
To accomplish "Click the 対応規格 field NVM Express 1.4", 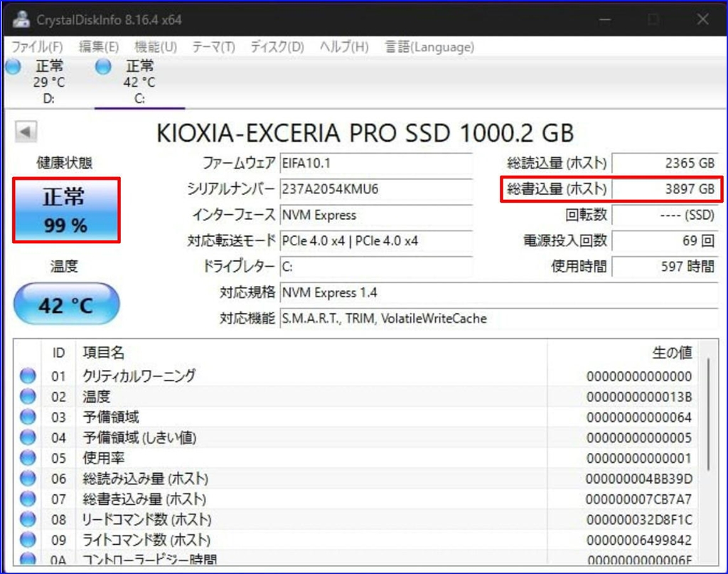I will tap(499, 292).
